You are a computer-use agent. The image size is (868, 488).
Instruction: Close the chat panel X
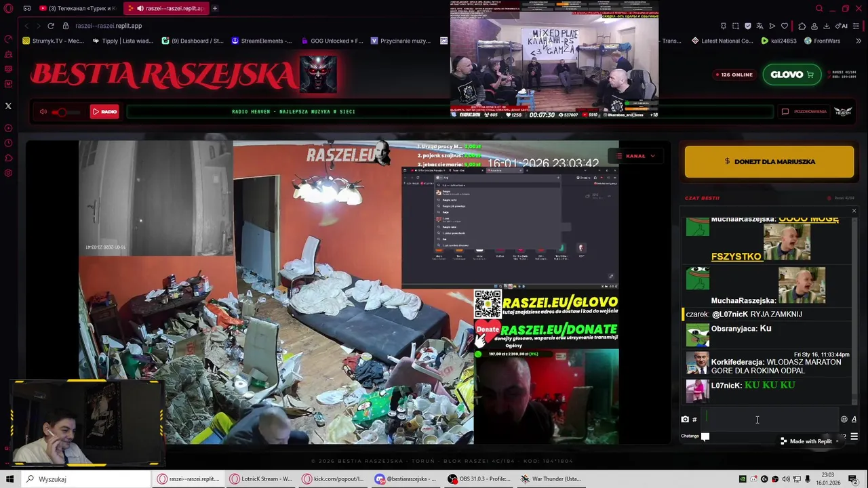854,211
